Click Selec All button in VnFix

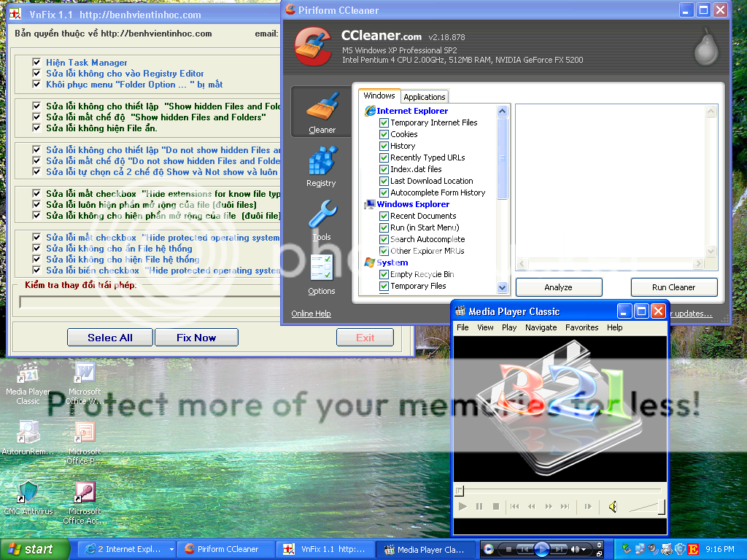pos(110,338)
